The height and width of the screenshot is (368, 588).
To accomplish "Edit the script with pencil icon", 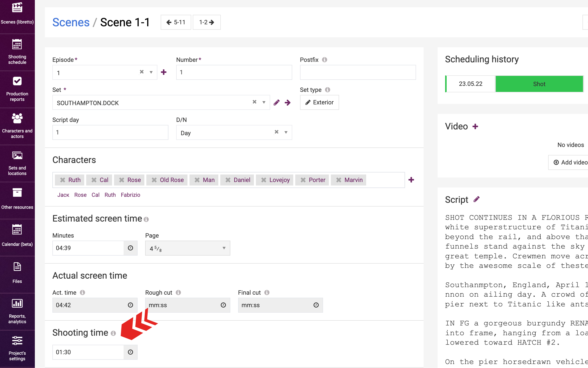I will pyautogui.click(x=476, y=199).
